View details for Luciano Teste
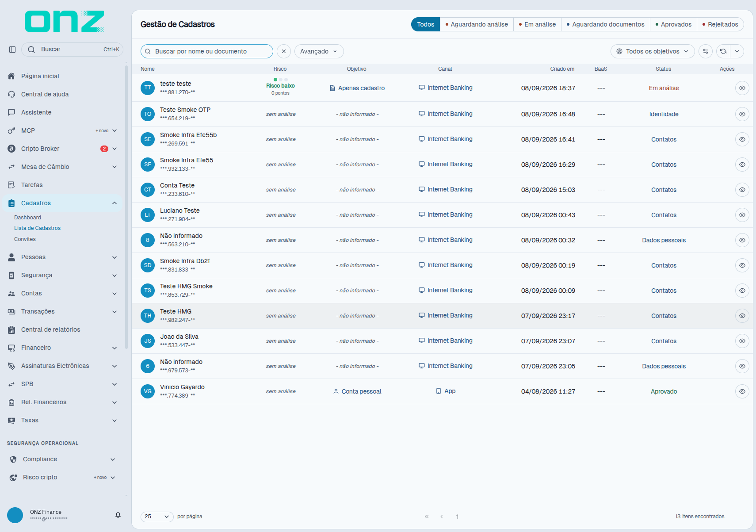The image size is (756, 532). tap(742, 215)
